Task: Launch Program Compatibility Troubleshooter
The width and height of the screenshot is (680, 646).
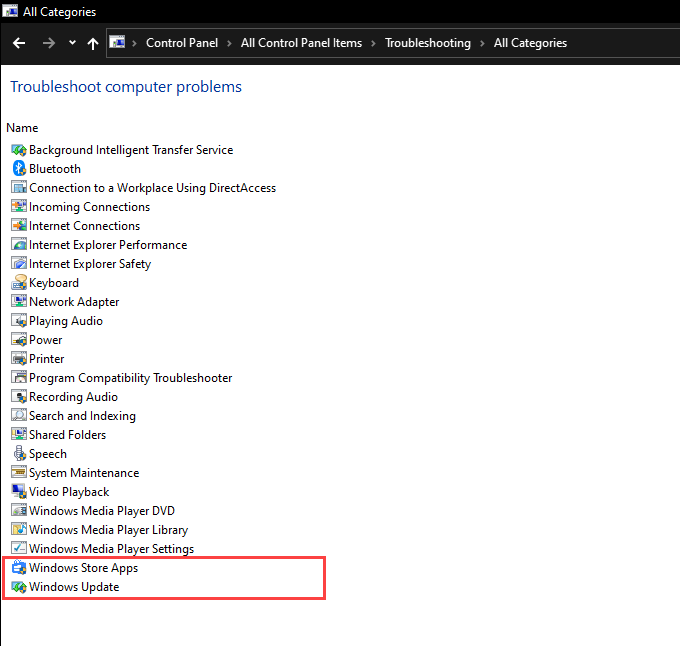Action: tap(130, 378)
